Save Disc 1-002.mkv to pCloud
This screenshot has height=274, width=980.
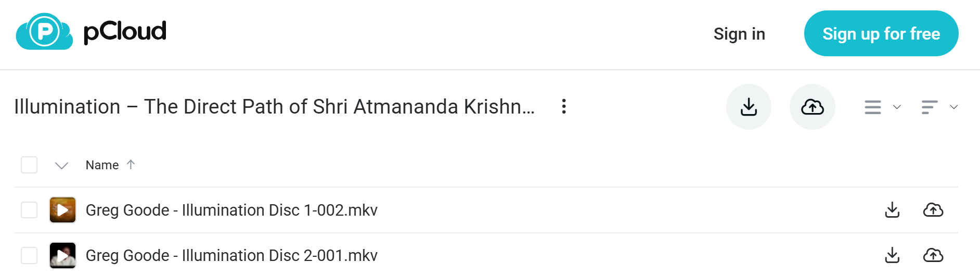(x=933, y=210)
